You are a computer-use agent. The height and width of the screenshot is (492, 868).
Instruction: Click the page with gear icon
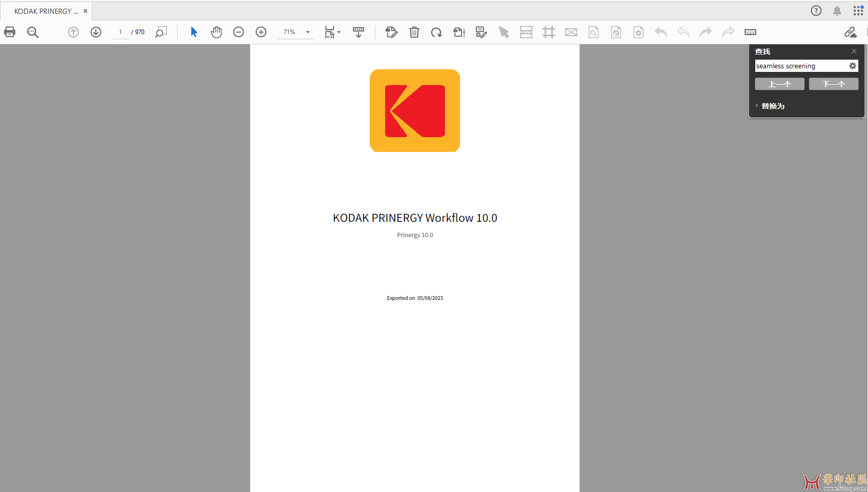pos(639,32)
